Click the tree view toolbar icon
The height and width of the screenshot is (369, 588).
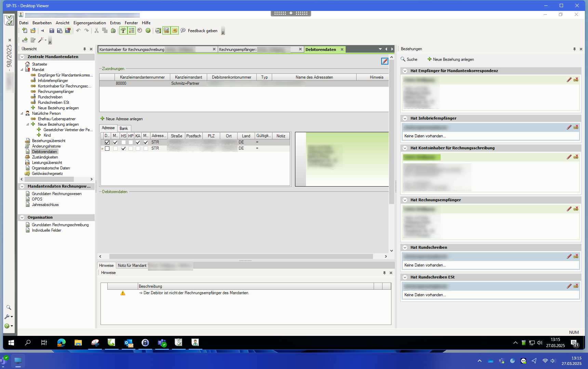click(x=123, y=31)
